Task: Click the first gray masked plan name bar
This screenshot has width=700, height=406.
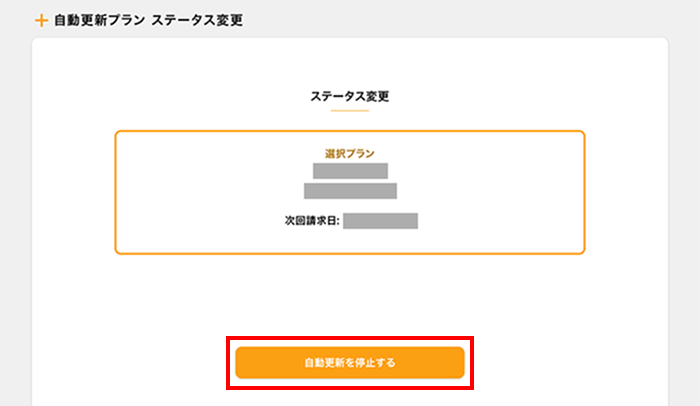Action: tap(349, 171)
